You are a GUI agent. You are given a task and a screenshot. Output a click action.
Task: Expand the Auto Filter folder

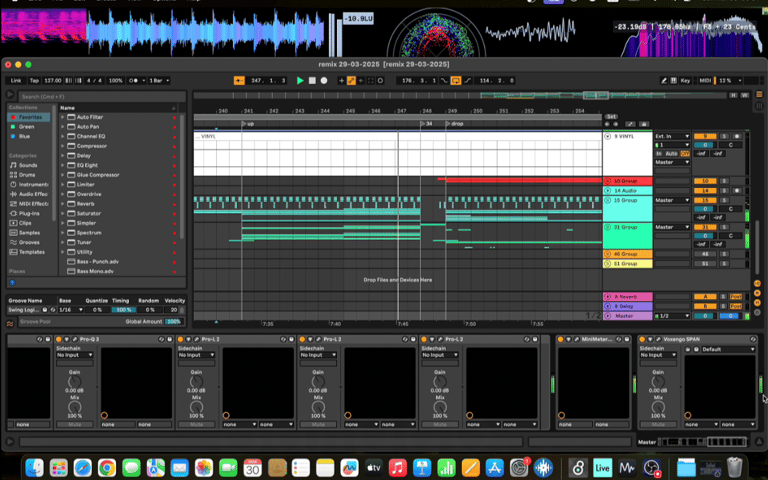[x=62, y=117]
